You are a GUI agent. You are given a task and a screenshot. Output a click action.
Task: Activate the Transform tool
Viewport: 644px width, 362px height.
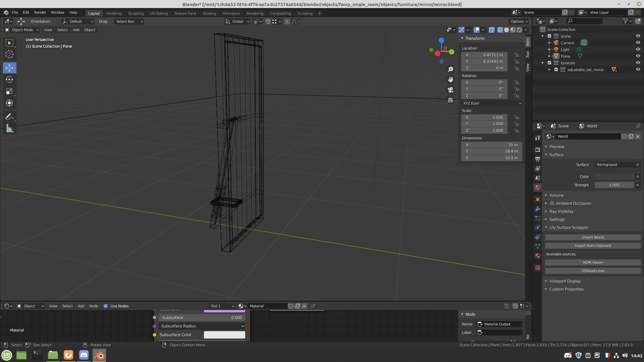(x=9, y=103)
